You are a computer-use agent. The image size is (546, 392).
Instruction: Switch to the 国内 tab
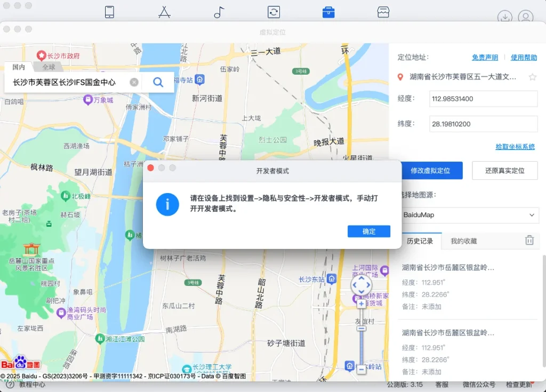19,67
